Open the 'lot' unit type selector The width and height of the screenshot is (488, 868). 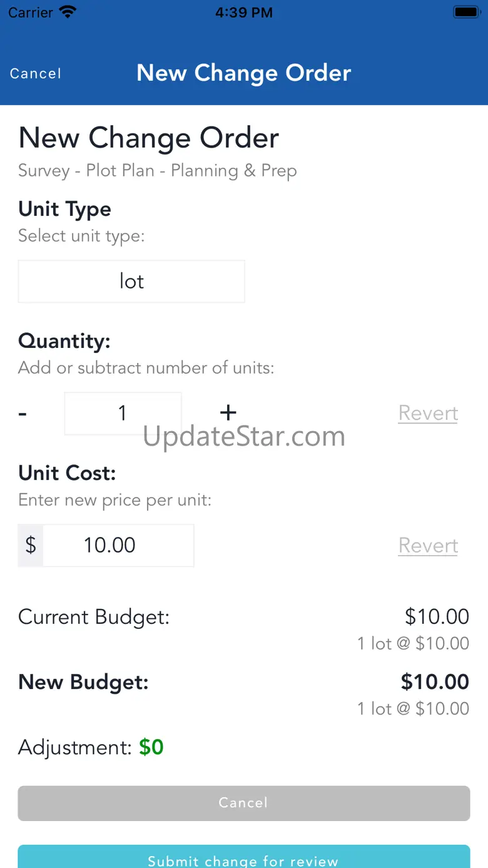point(131,282)
